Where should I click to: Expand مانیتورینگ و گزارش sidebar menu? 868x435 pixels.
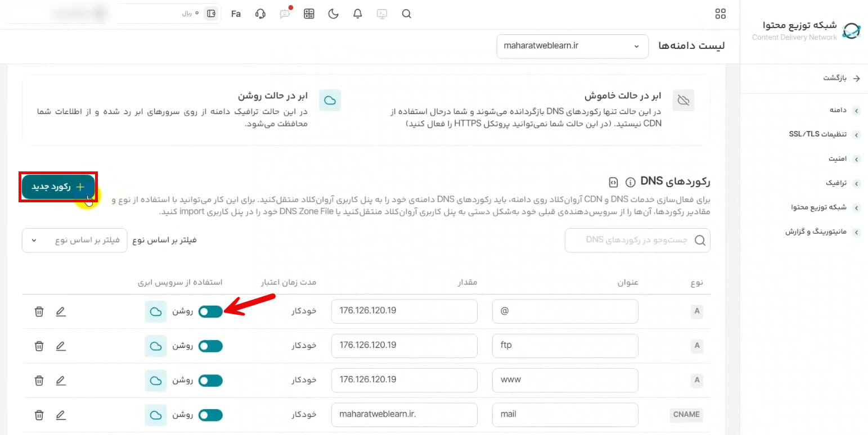click(823, 232)
